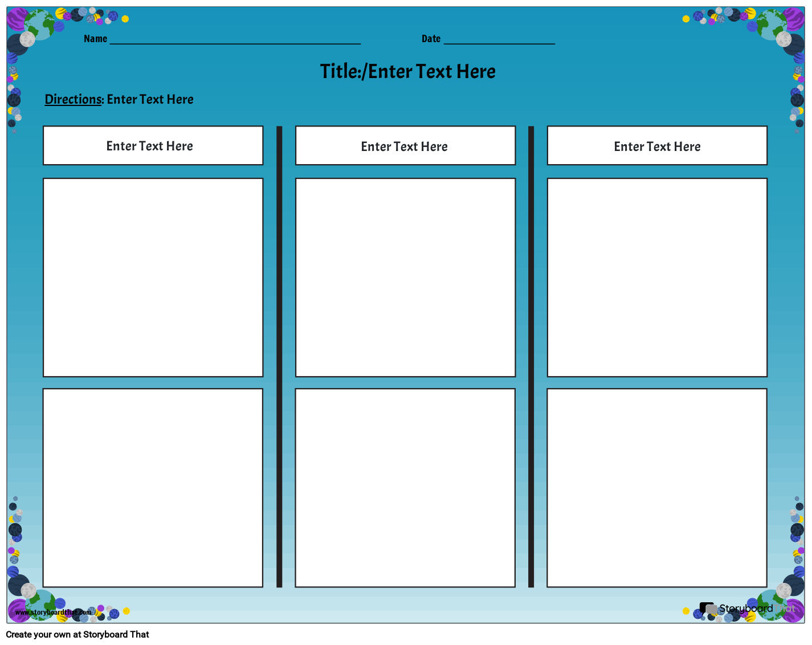The height and width of the screenshot is (645, 812).
Task: Click the top blank box in the middle column
Action: pos(405,278)
